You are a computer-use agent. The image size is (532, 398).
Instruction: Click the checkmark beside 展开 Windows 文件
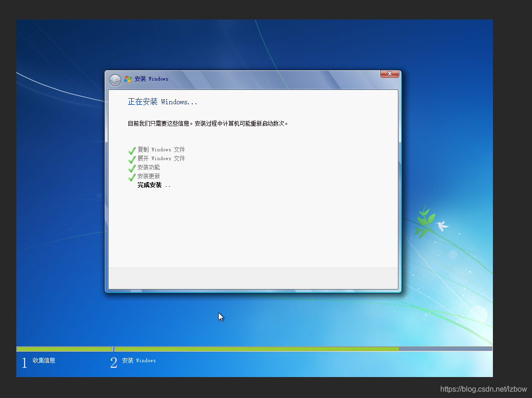point(132,160)
